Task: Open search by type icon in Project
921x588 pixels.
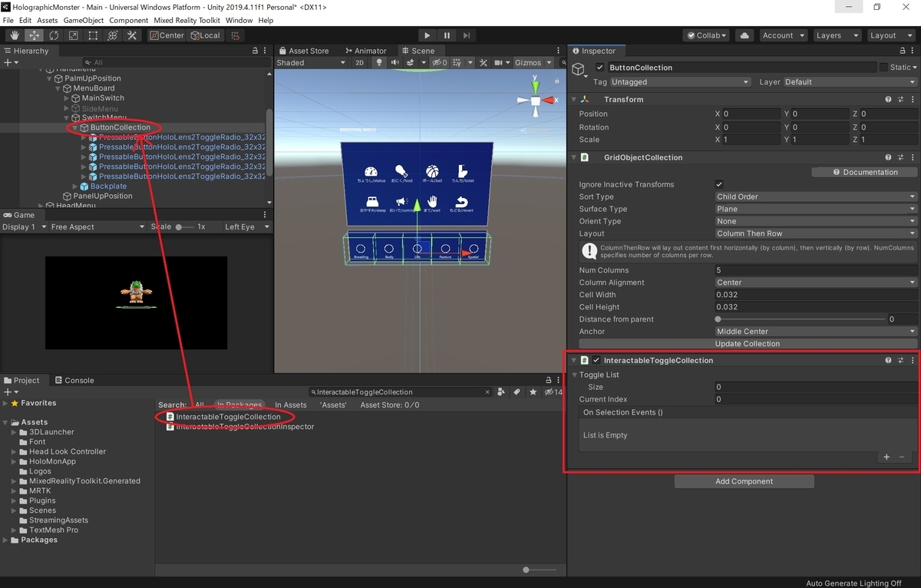Action: point(501,391)
